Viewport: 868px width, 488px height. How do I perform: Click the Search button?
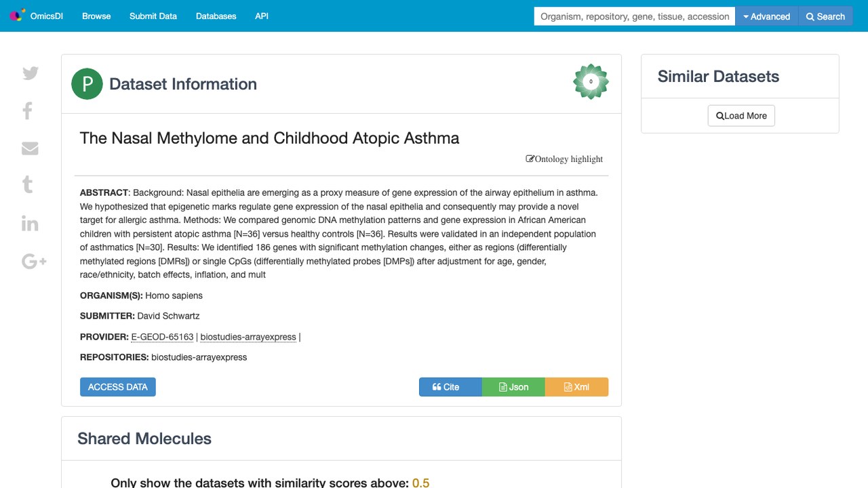tap(825, 16)
